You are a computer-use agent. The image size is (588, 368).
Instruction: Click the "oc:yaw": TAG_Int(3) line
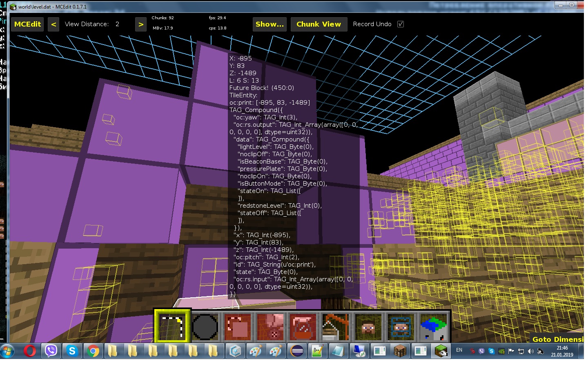265,117
